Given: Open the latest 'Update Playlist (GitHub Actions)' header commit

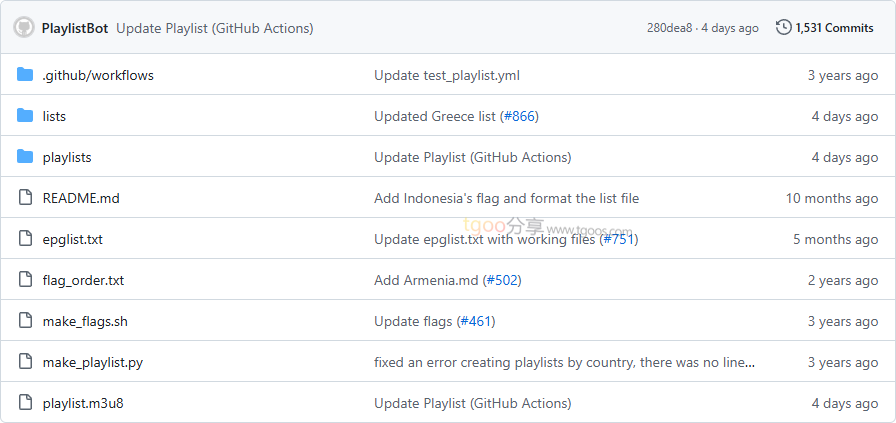Looking at the screenshot, I should [x=214, y=28].
